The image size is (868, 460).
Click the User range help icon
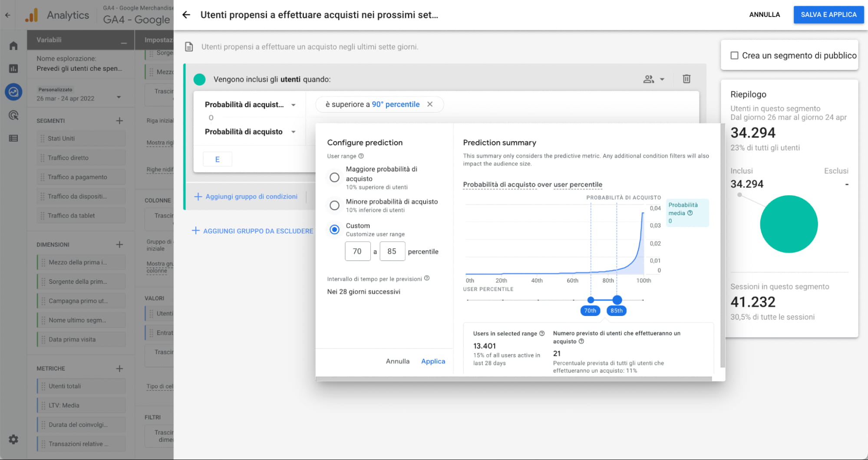(361, 156)
